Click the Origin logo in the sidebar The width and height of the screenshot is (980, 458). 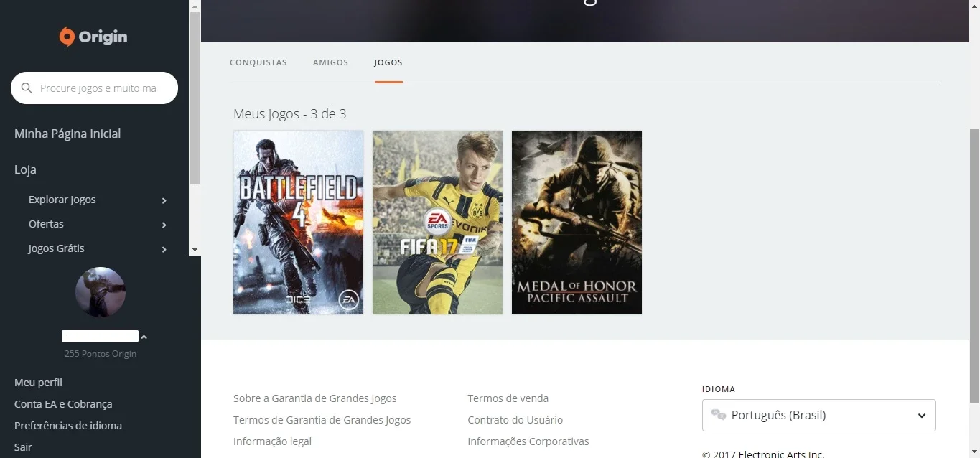pos(93,37)
